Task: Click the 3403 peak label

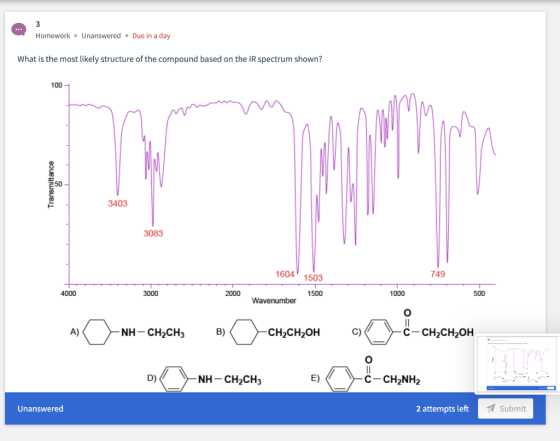Action: 118,203
